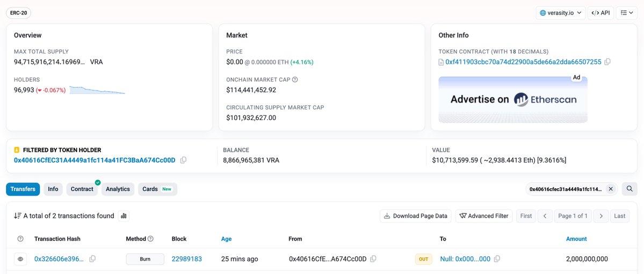Click the OUT direction badge
This screenshot has height=274, width=644.
(x=423, y=259)
